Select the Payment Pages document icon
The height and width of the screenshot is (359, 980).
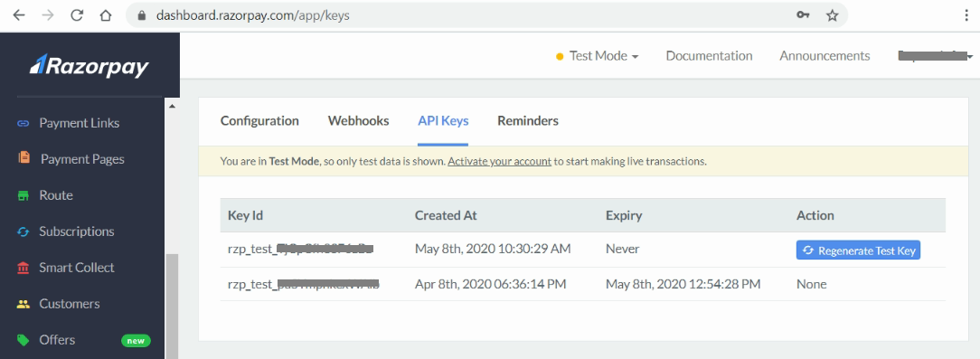(24, 157)
